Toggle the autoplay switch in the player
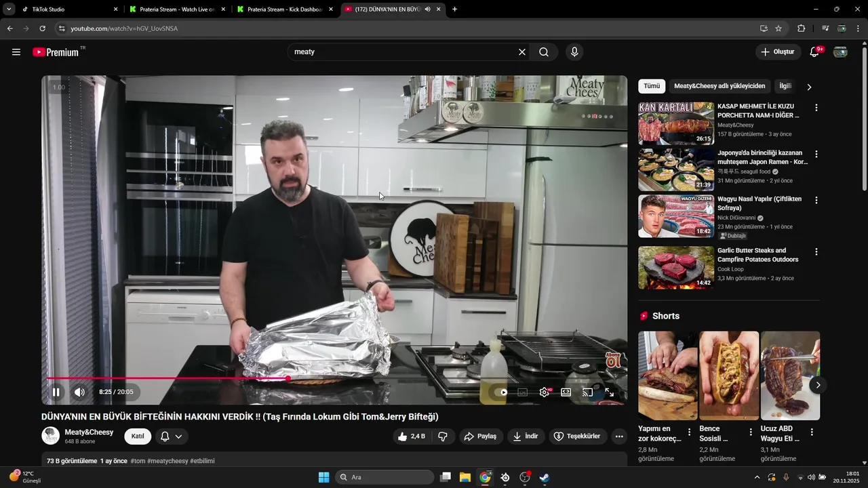This screenshot has width=868, height=488. pos(502,392)
